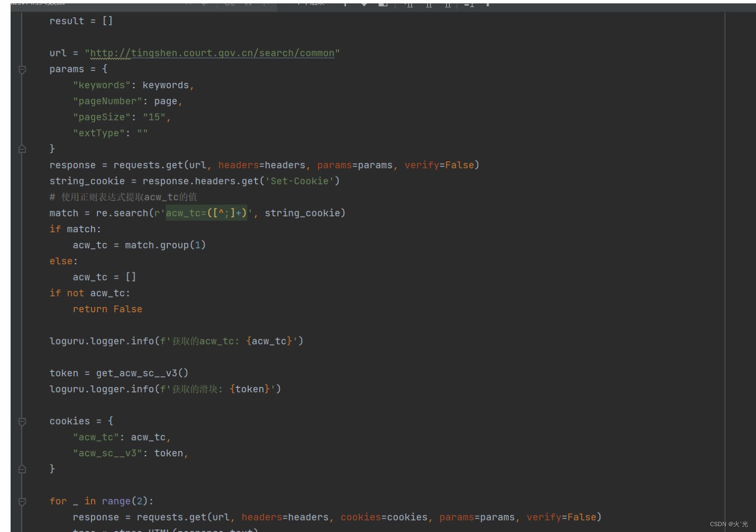The width and height of the screenshot is (756, 532).
Task: Click the "pageSize": "15" entry
Action: click(121, 117)
